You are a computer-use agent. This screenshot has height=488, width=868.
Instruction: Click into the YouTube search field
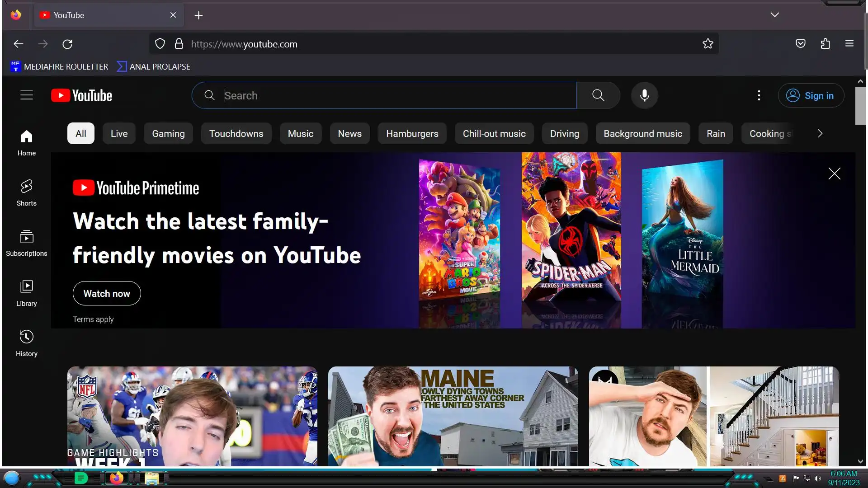coord(393,95)
